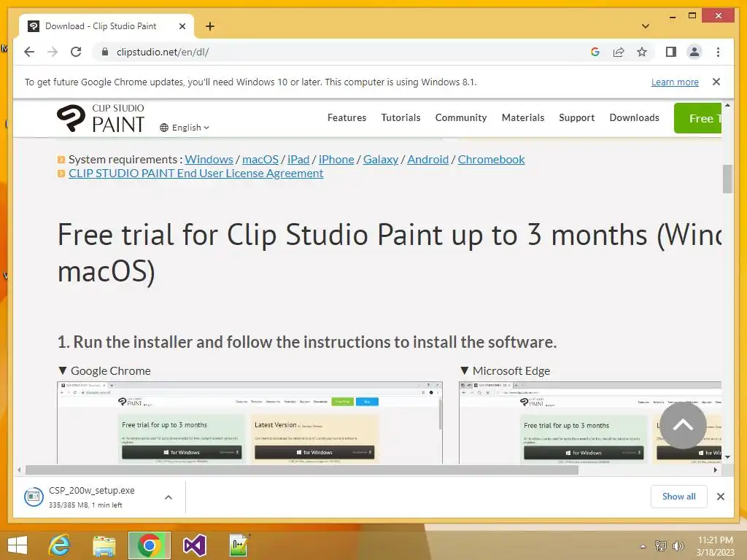The height and width of the screenshot is (560, 747).
Task: Open Chromebook system requirements link
Action: coord(491,160)
